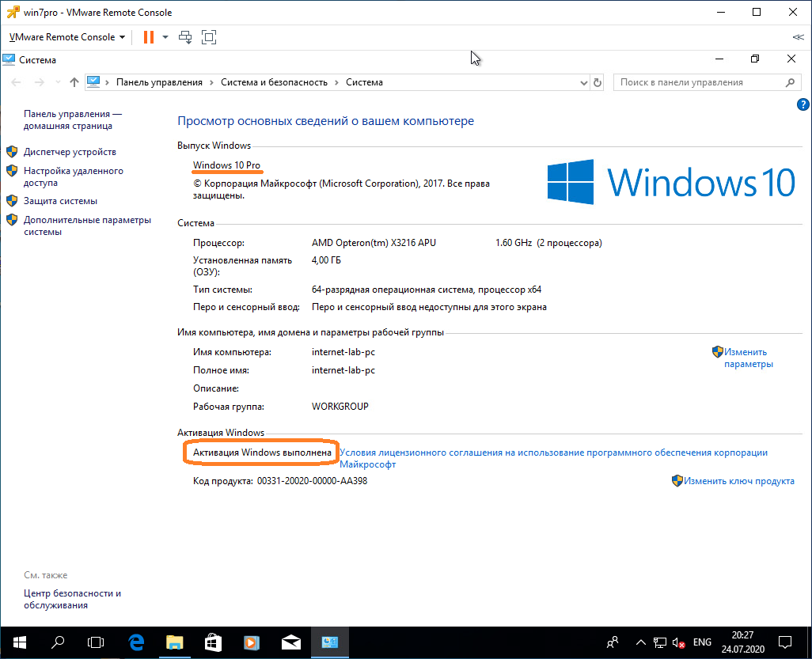The width and height of the screenshot is (812, 659).
Task: Open Защита системы
Action: coord(60,201)
